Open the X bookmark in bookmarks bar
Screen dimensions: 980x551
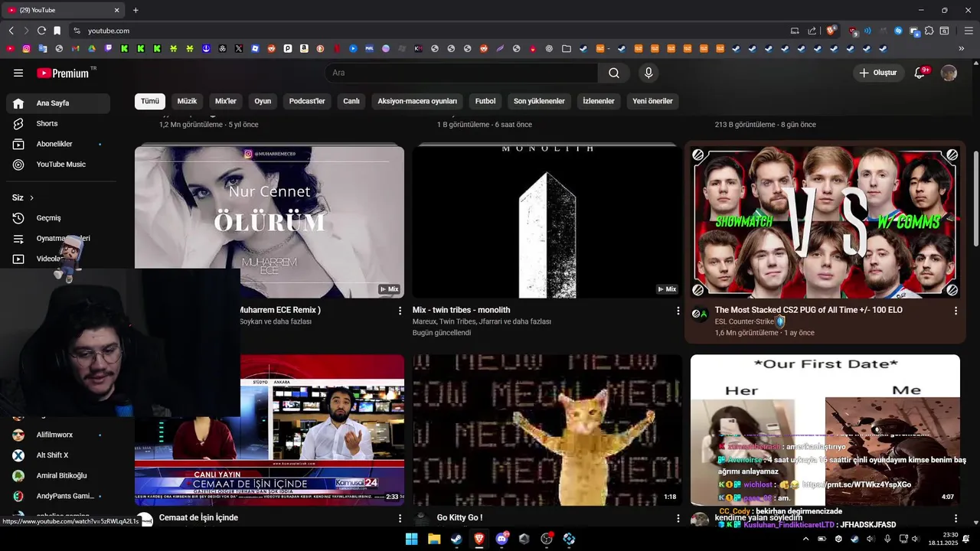[x=239, y=48]
